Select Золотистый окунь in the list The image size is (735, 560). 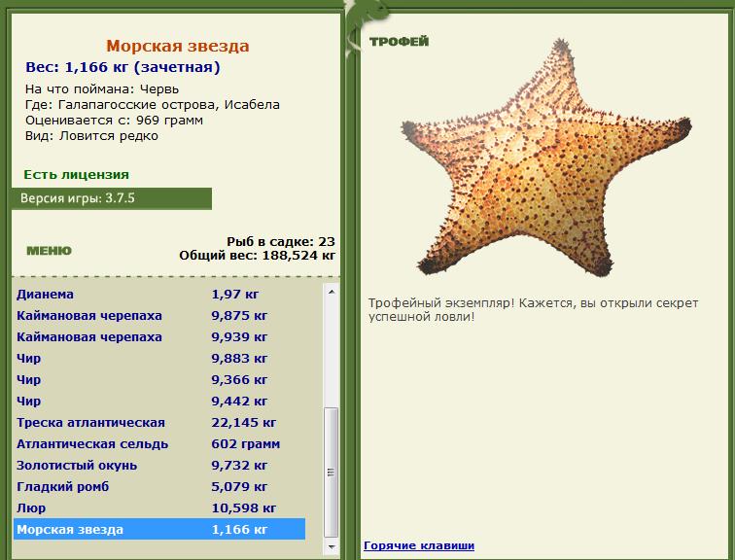(159, 466)
